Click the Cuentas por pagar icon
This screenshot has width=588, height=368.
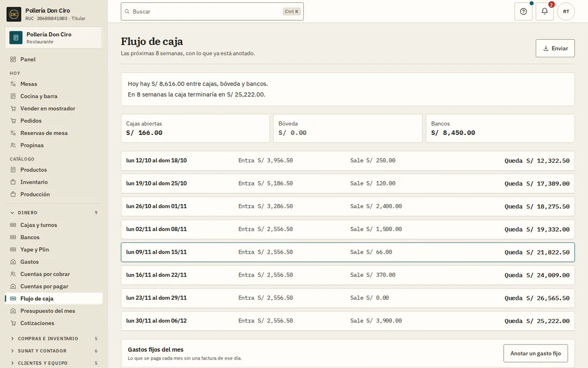pos(13,287)
